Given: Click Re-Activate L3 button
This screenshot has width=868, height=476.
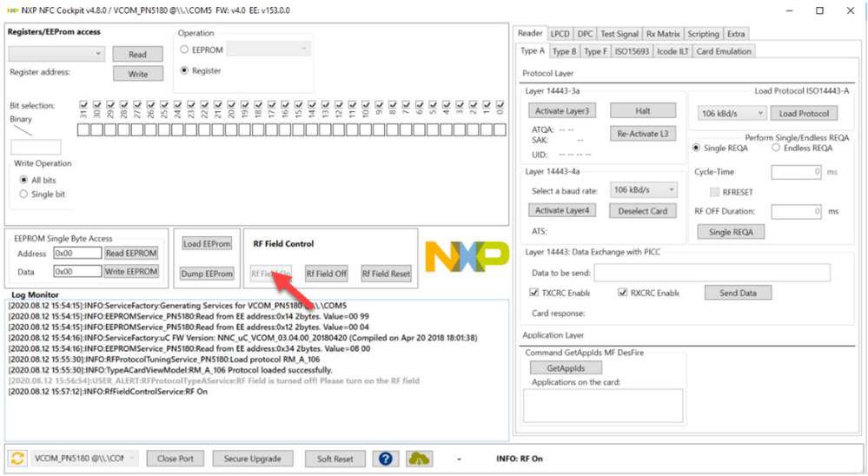Looking at the screenshot, I should click(643, 134).
